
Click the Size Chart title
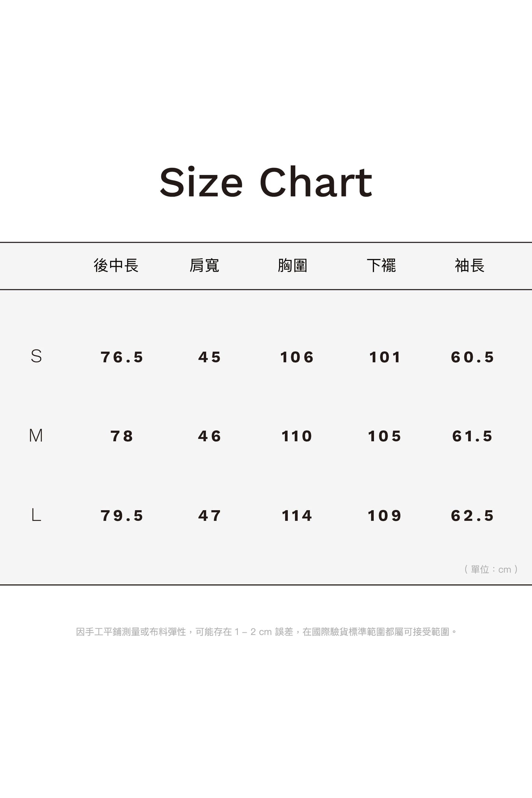(x=266, y=182)
